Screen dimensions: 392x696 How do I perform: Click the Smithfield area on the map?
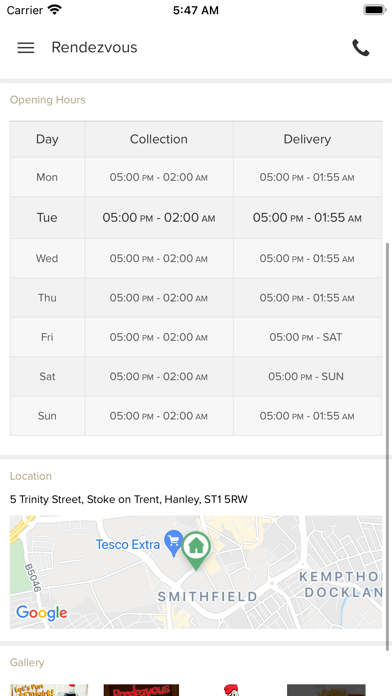(208, 596)
